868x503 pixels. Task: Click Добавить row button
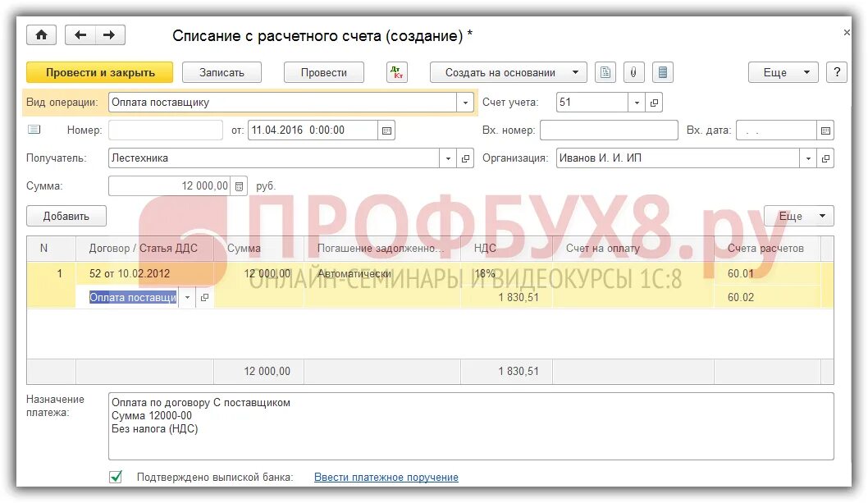tap(66, 216)
